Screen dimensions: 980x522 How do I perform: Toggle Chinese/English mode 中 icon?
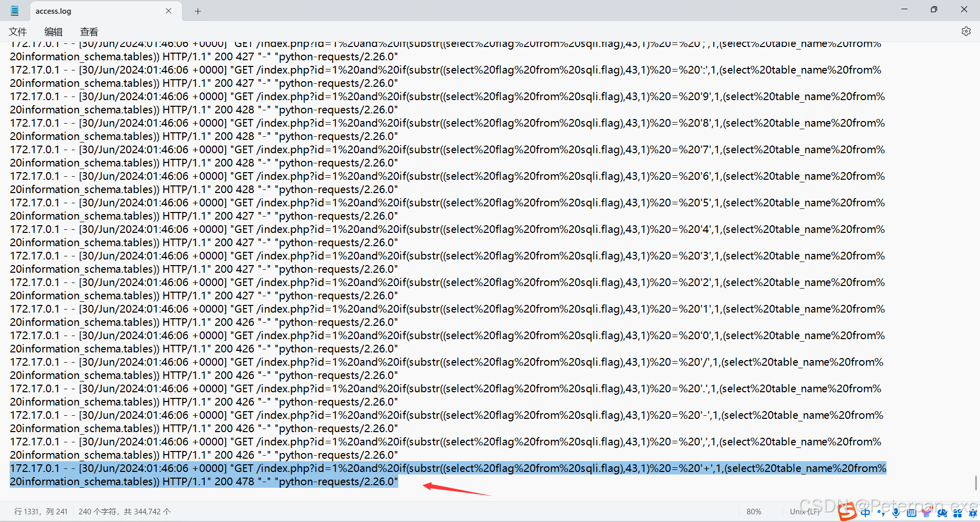point(865,512)
